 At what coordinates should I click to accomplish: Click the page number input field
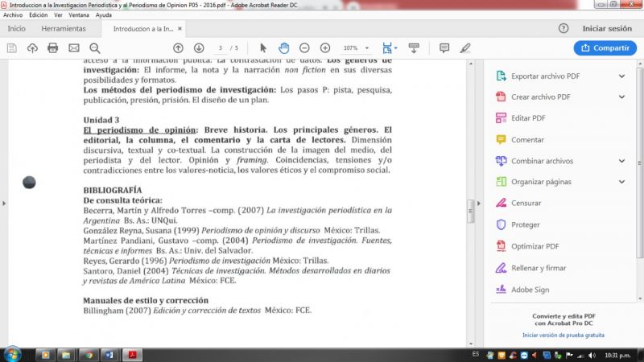[x=221, y=48]
